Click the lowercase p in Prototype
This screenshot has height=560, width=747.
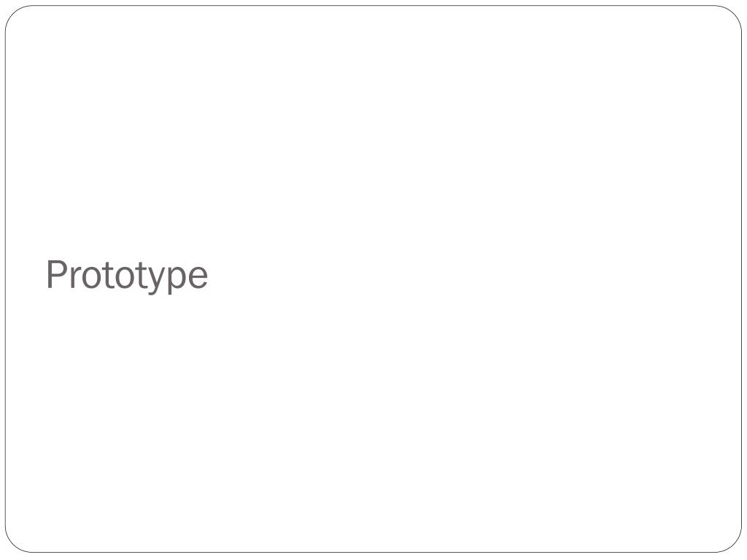177,281
